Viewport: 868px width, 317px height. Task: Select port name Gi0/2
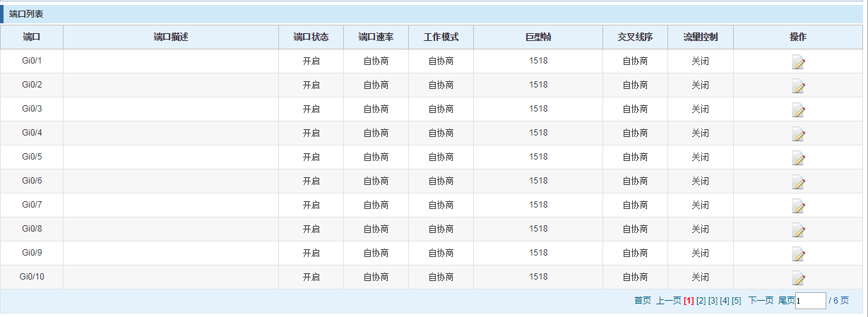[x=32, y=85]
